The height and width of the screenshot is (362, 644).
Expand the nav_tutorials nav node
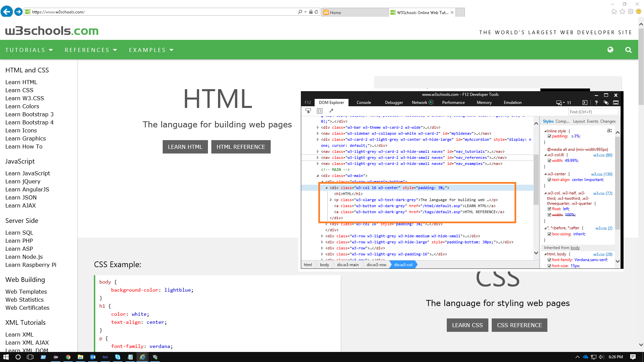(x=318, y=152)
